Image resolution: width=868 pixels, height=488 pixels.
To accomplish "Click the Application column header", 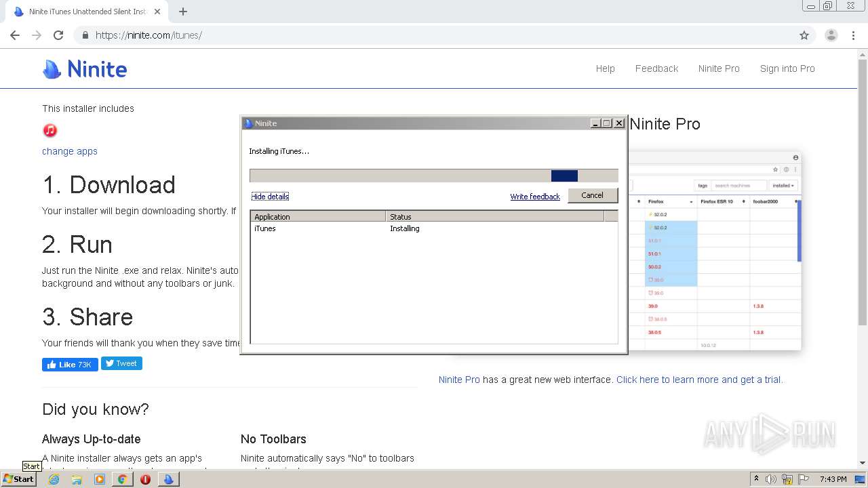I will click(318, 217).
